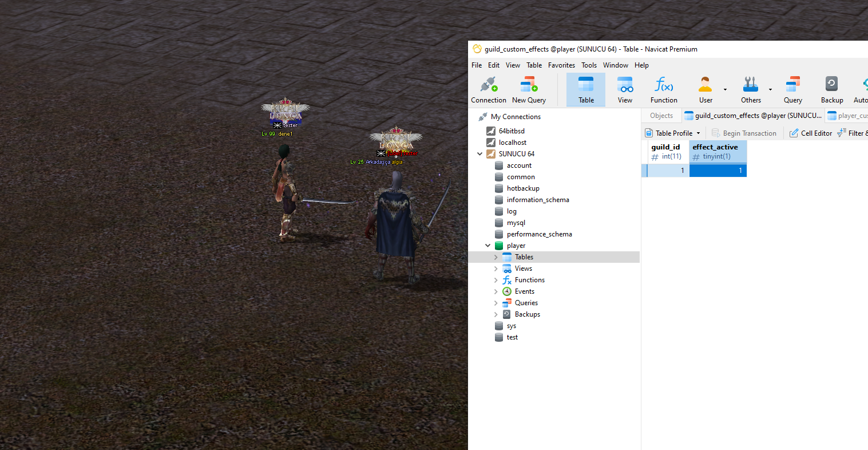The height and width of the screenshot is (450, 868).
Task: Open the Table Profile dropdown
Action: coord(698,133)
